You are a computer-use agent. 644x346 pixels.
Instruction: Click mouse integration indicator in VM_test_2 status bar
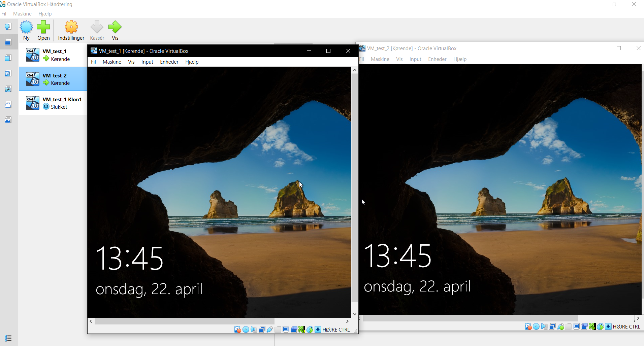[600, 326]
